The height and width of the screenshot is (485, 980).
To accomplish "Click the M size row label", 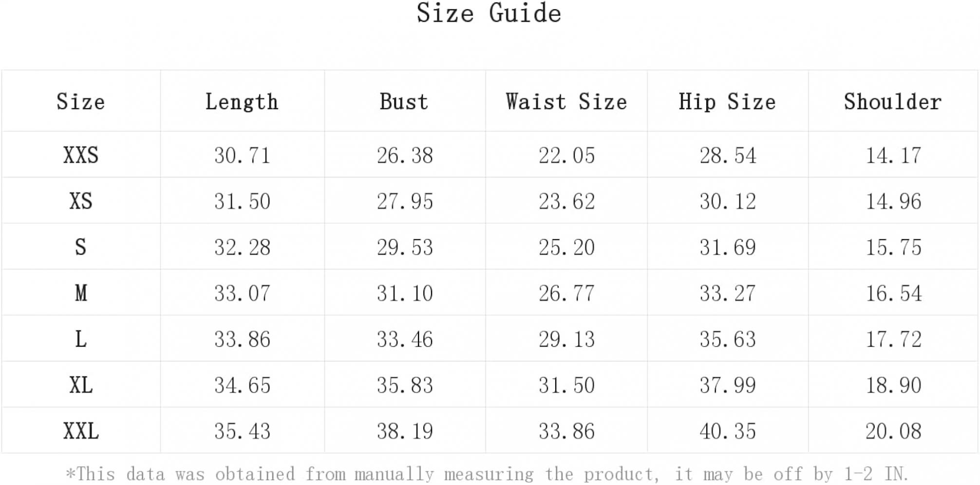I will click(x=81, y=293).
